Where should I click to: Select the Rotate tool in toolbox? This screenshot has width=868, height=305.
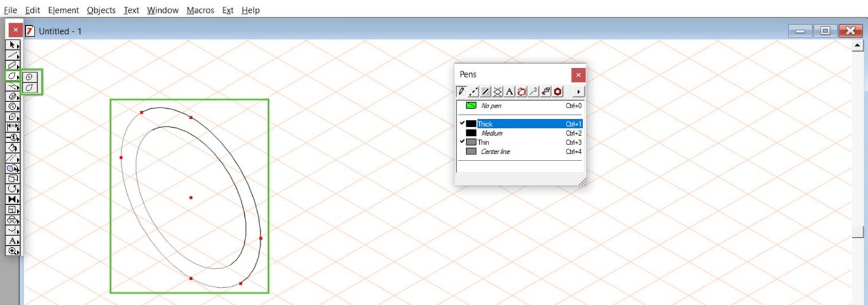click(x=13, y=189)
